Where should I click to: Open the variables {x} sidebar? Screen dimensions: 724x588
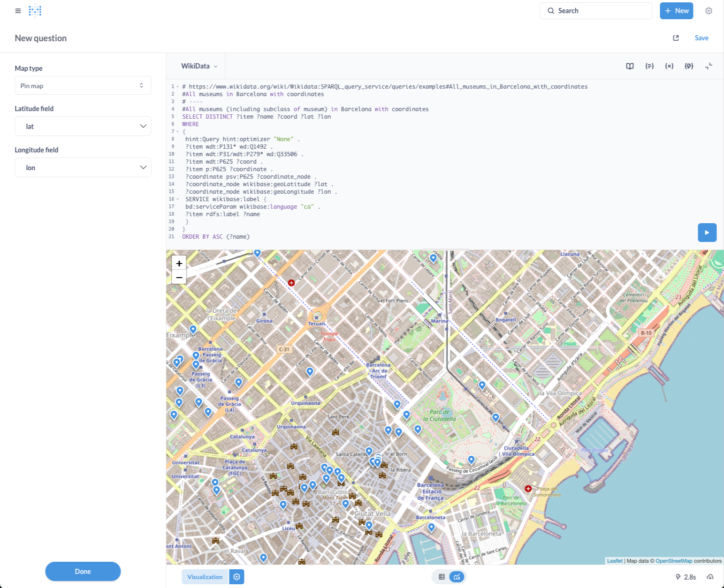669,66
